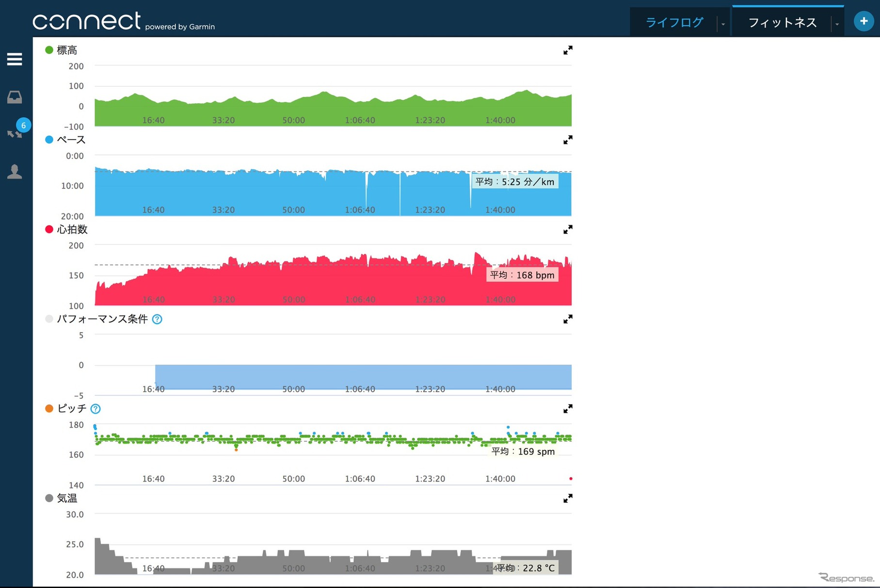Toggle the blue ペース series dot
Image resolution: width=880 pixels, height=588 pixels.
point(49,140)
